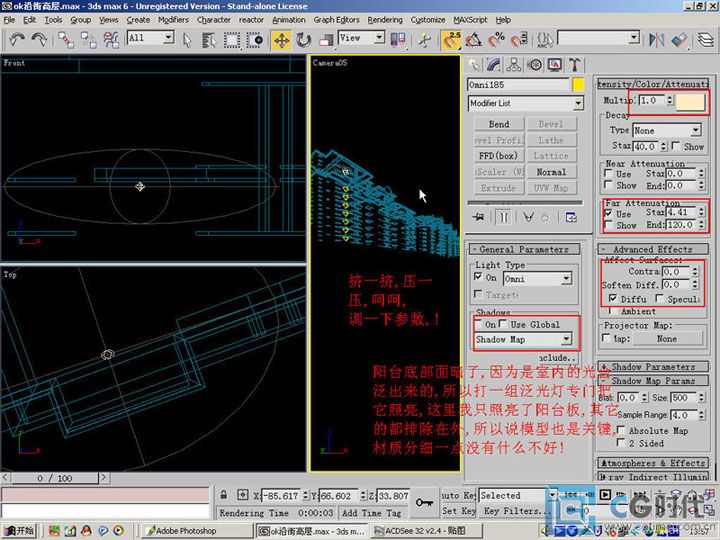Apply the Normal modifier button
720x540 pixels.
(551, 172)
